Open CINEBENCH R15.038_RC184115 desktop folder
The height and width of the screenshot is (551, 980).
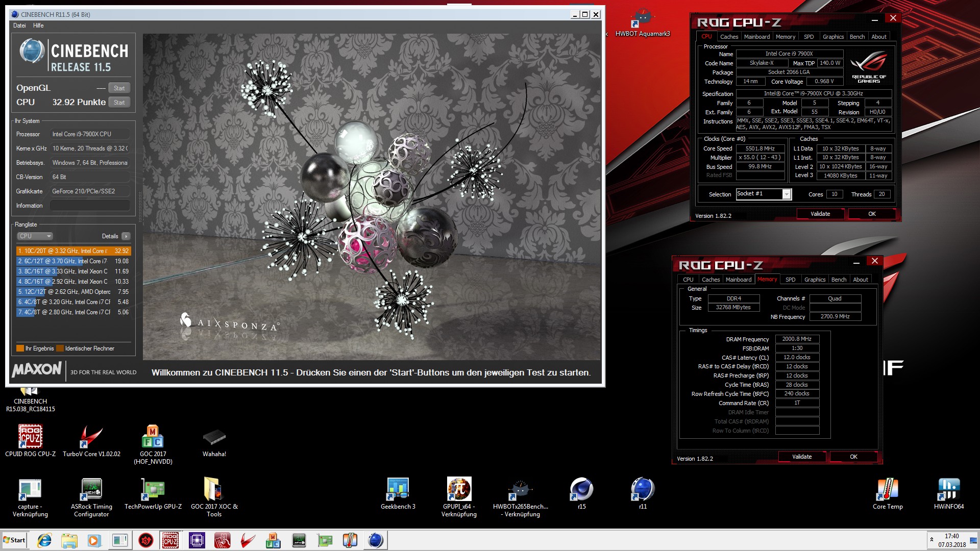30,399
